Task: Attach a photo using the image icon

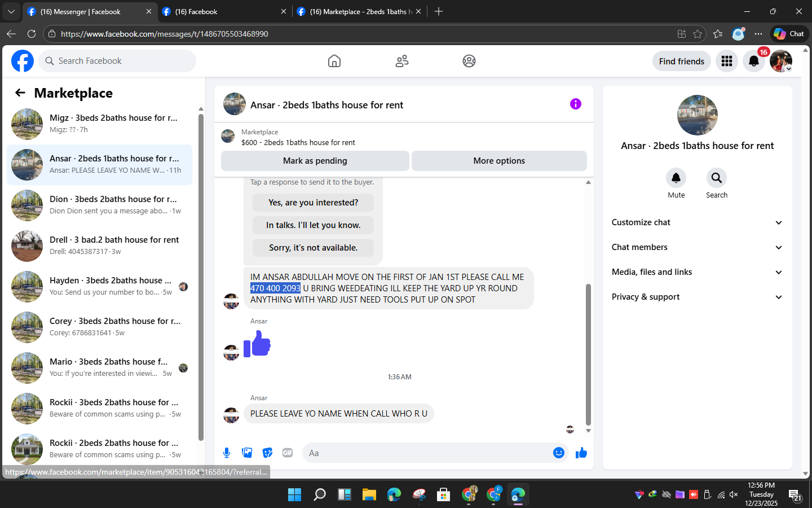Action: (247, 453)
